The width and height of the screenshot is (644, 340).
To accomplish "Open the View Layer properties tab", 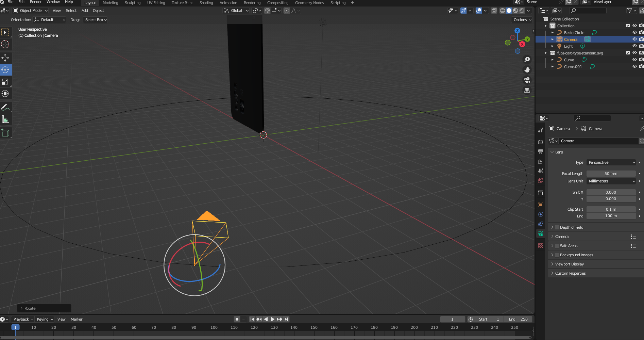I will tap(541, 161).
